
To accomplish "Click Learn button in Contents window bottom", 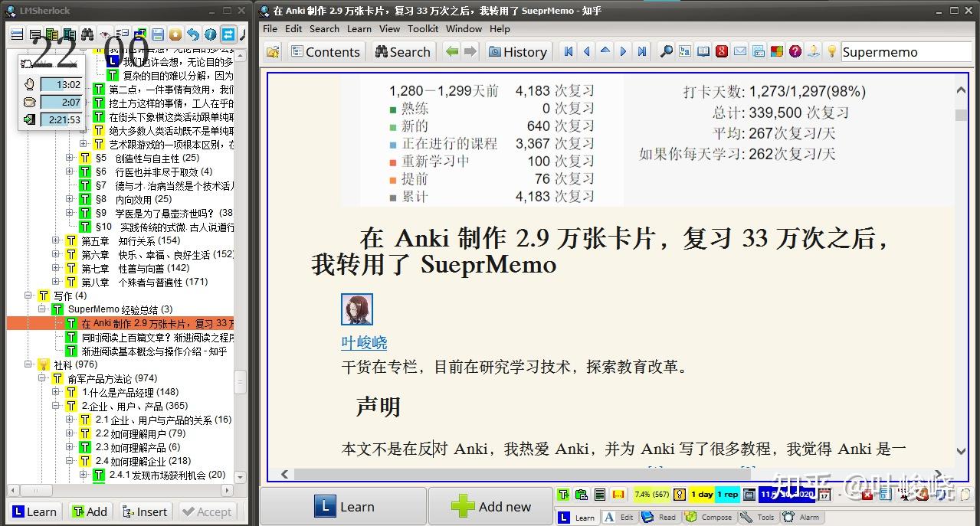I will [x=34, y=511].
